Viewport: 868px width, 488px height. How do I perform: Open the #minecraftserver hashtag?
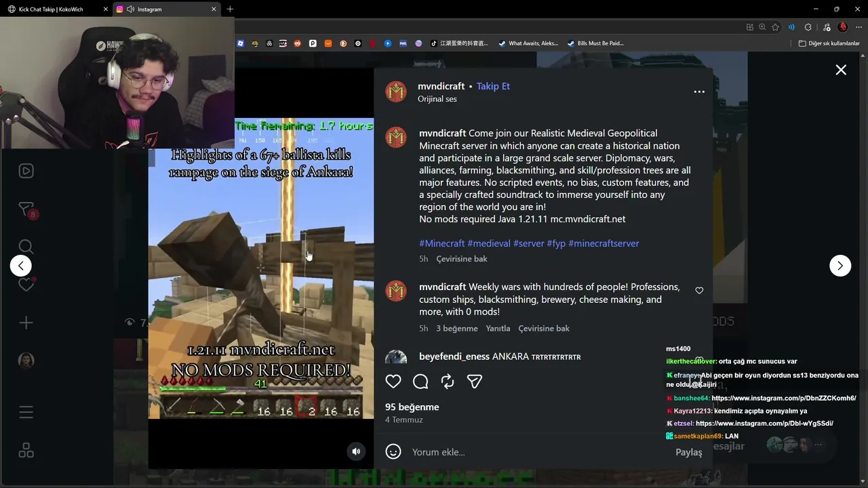click(604, 243)
